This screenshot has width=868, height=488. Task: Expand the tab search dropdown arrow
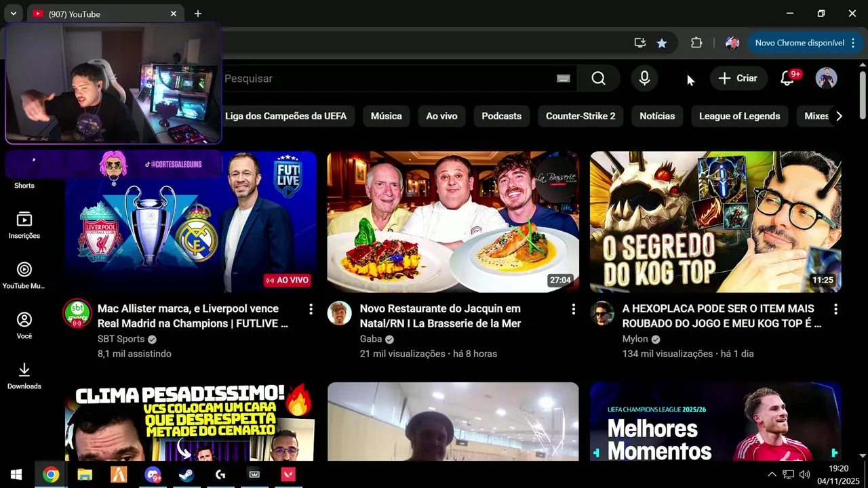click(x=13, y=14)
